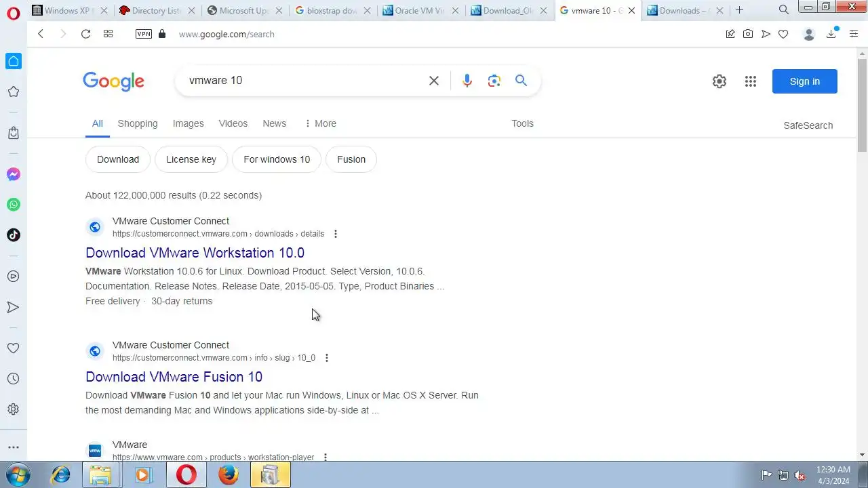
Task: Open options for Workstation 10.0 result
Action: (x=335, y=234)
